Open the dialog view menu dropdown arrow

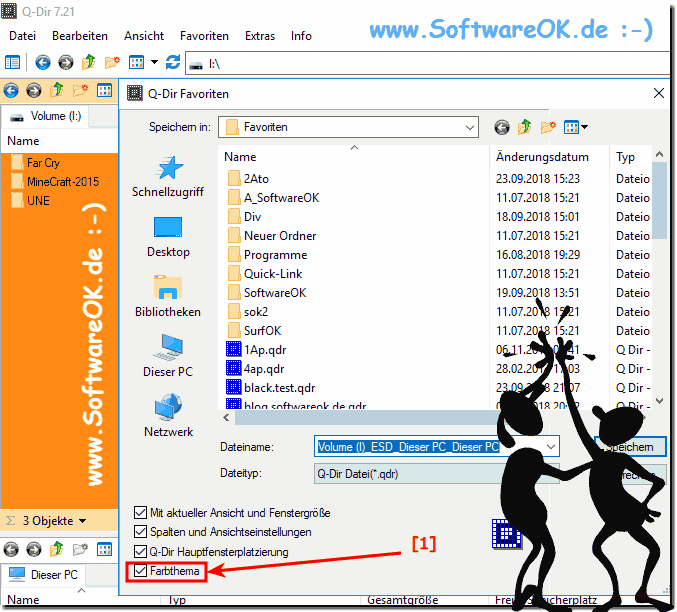point(584,127)
